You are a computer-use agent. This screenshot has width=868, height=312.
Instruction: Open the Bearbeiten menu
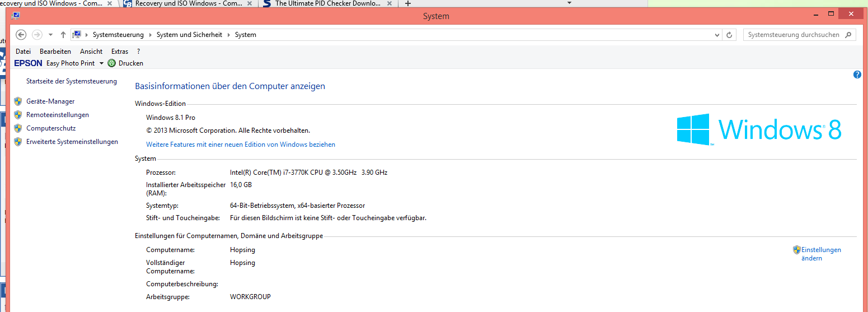tap(55, 52)
